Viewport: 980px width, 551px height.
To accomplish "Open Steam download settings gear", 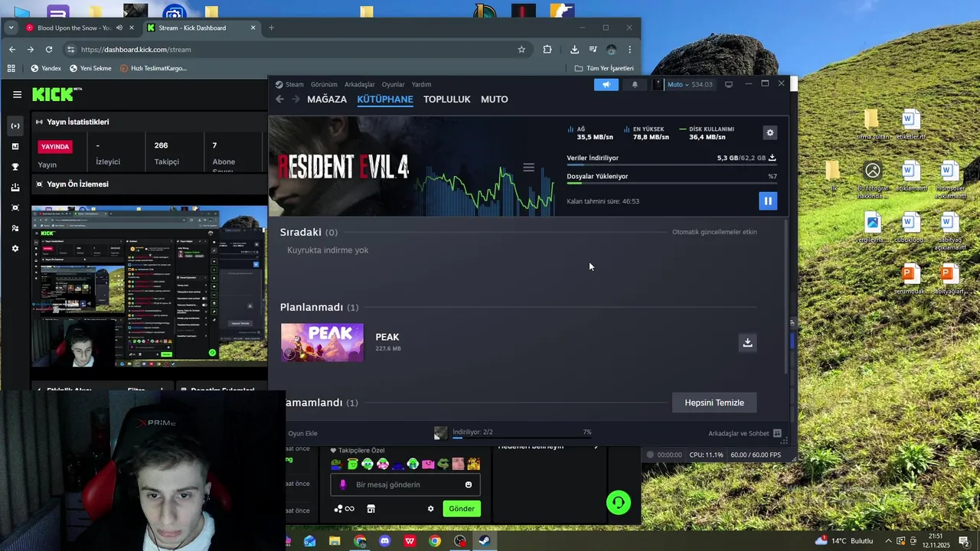I will [x=770, y=132].
